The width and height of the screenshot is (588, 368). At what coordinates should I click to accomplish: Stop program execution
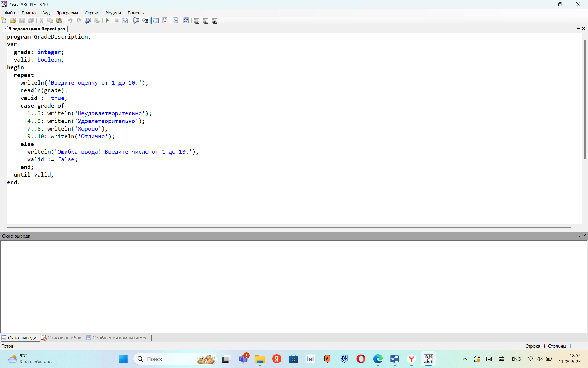(116, 21)
